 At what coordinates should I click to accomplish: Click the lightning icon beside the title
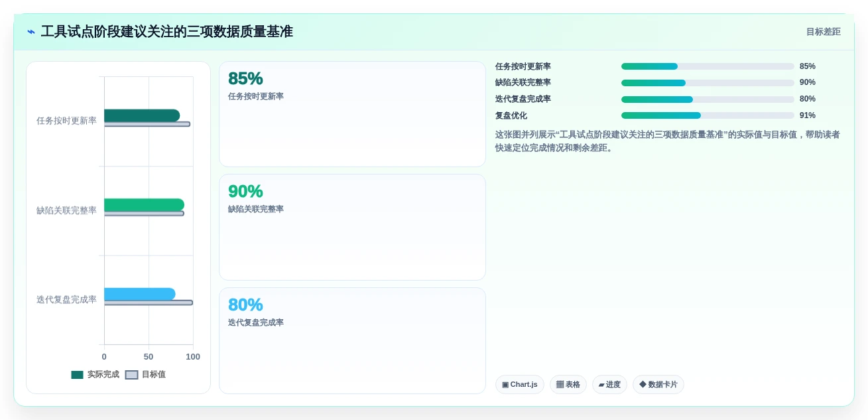(31, 32)
